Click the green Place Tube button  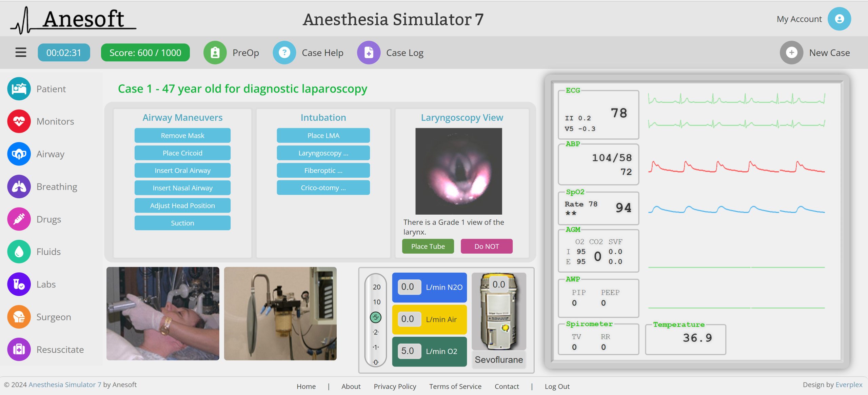pyautogui.click(x=428, y=246)
